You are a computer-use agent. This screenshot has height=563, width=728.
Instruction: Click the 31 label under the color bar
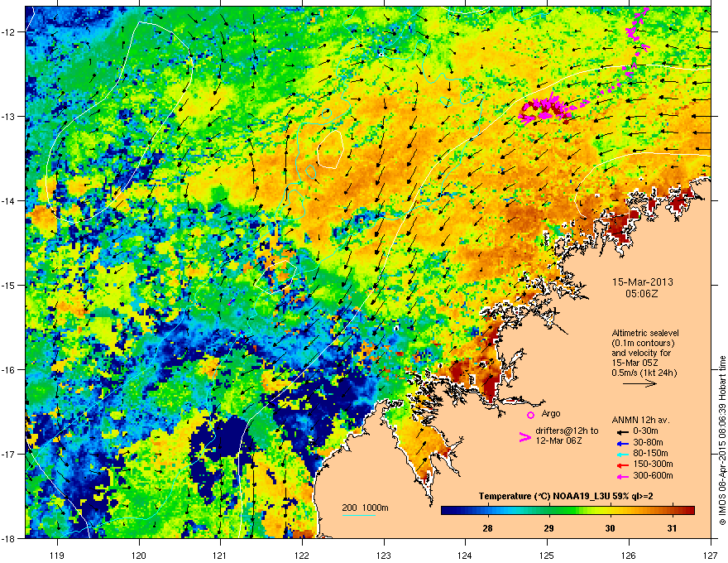coord(672,528)
